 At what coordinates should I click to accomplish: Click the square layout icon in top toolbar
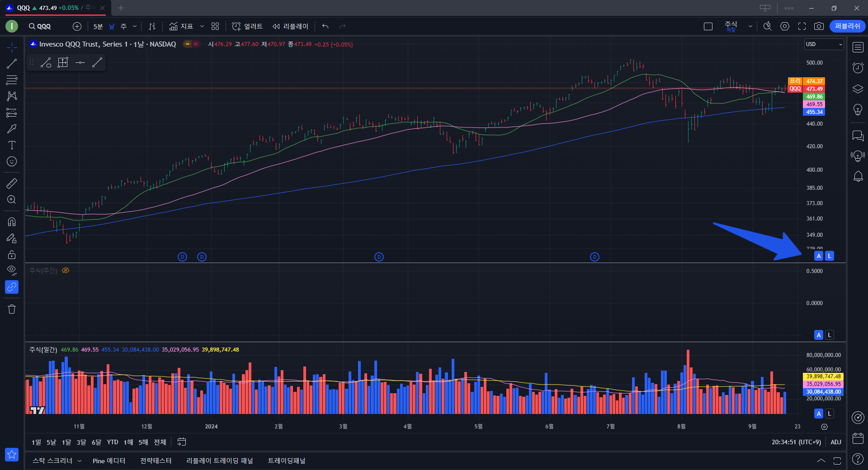click(708, 26)
